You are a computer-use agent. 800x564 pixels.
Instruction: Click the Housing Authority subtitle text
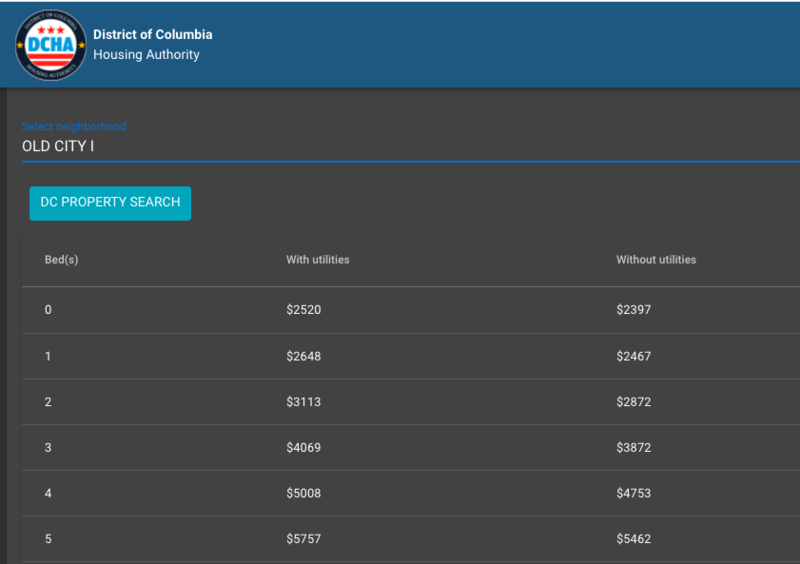[146, 55]
